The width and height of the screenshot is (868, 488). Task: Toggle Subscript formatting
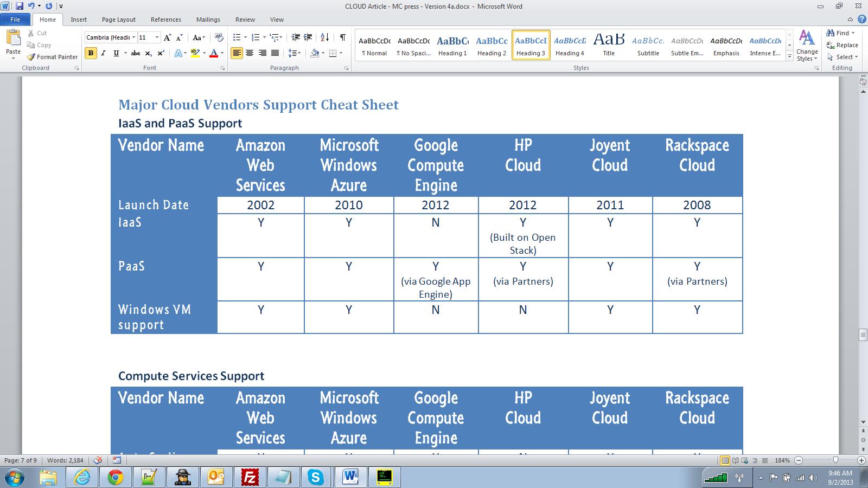tap(149, 53)
